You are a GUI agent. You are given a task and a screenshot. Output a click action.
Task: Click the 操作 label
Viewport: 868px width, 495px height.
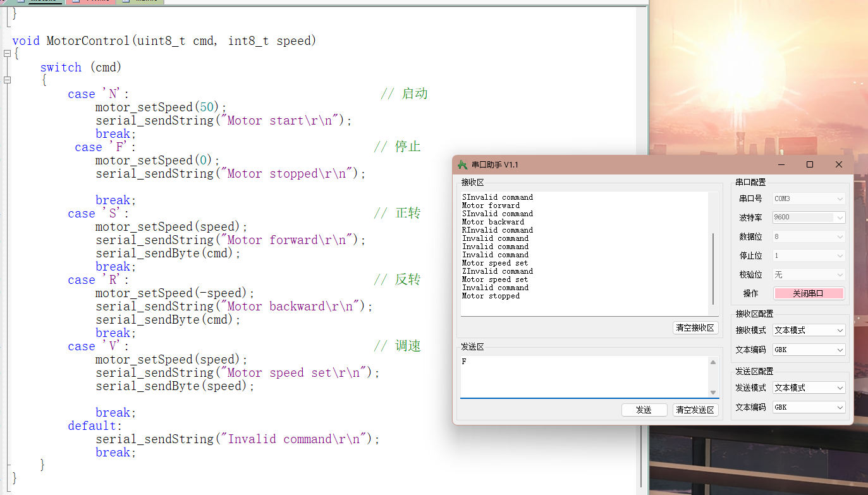point(750,294)
